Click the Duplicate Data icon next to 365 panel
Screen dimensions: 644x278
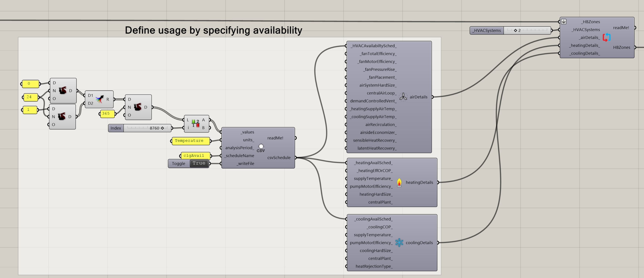[137, 107]
